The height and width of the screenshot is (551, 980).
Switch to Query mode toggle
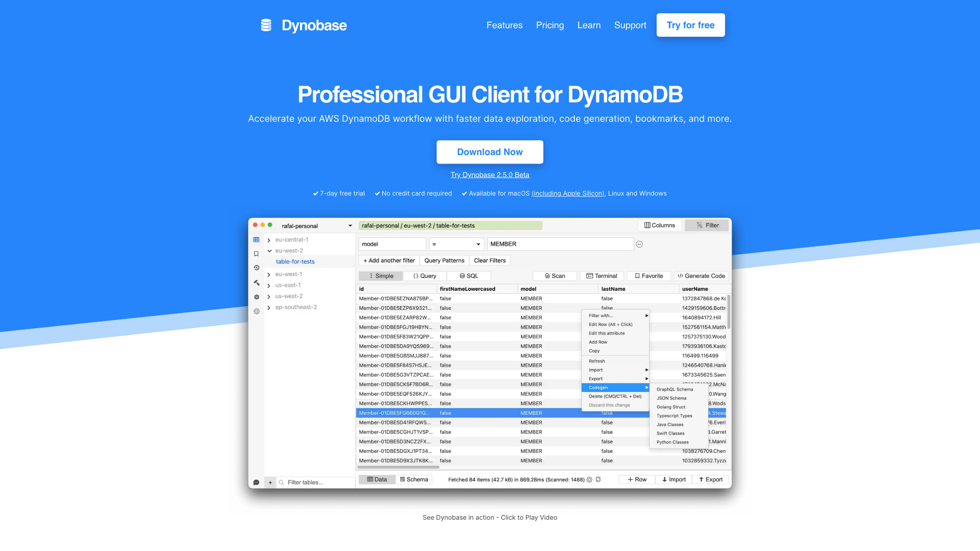[425, 276]
